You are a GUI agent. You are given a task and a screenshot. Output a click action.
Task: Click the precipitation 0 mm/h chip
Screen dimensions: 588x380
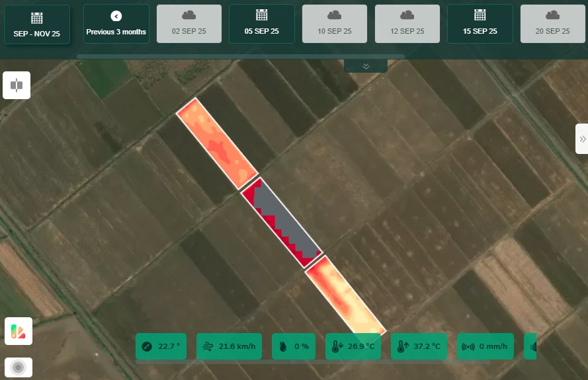click(x=485, y=346)
